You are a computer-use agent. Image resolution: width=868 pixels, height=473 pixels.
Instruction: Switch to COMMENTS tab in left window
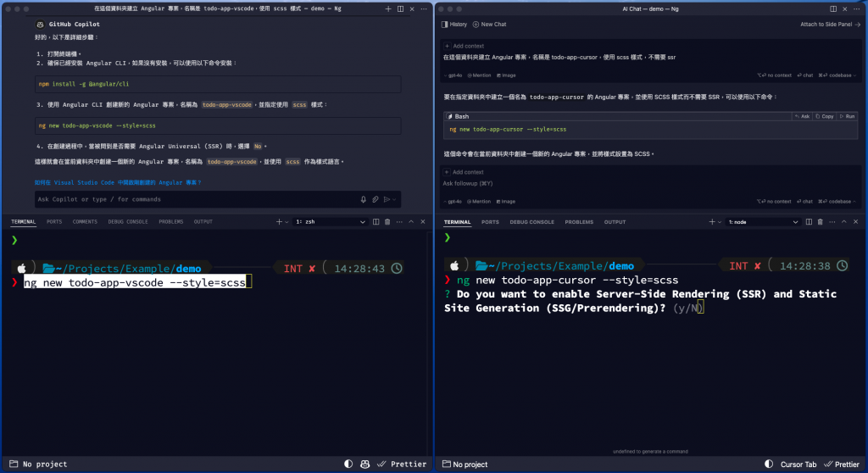click(x=85, y=221)
